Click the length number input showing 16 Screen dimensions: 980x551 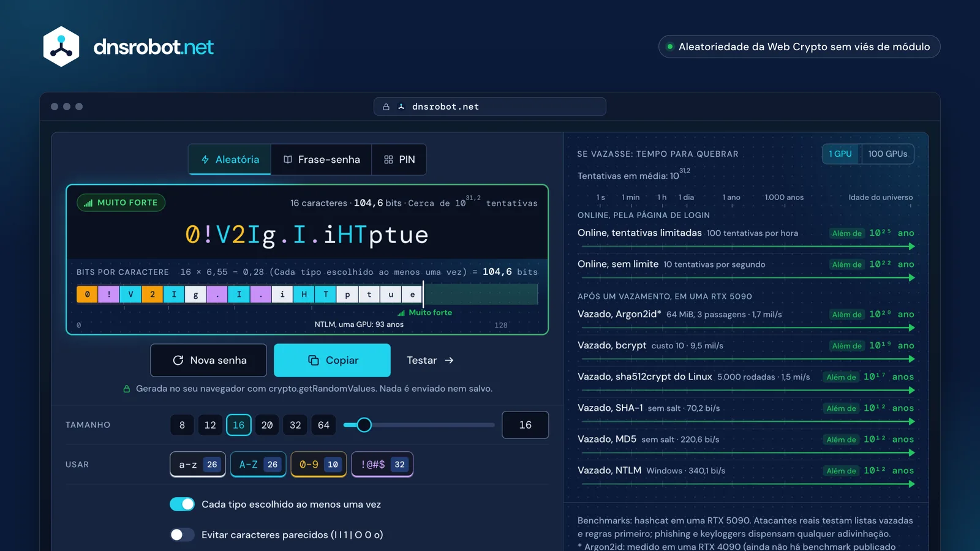pyautogui.click(x=525, y=425)
